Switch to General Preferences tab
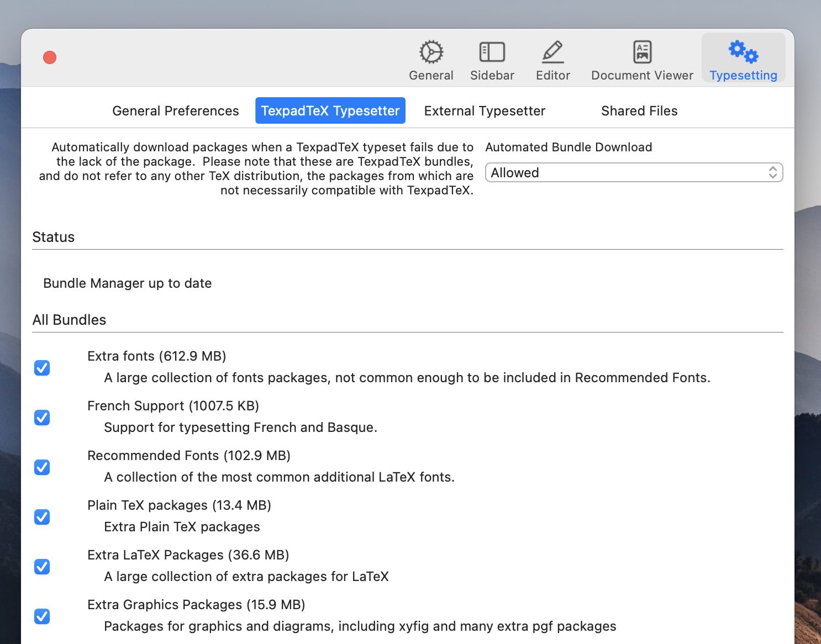Viewport: 821px width, 644px height. pyautogui.click(x=176, y=111)
